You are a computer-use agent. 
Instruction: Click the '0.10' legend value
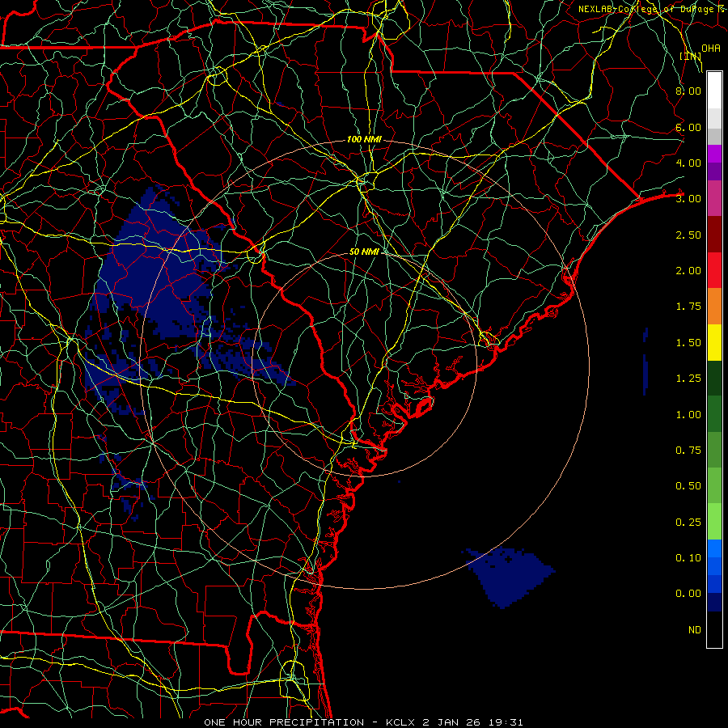point(688,558)
